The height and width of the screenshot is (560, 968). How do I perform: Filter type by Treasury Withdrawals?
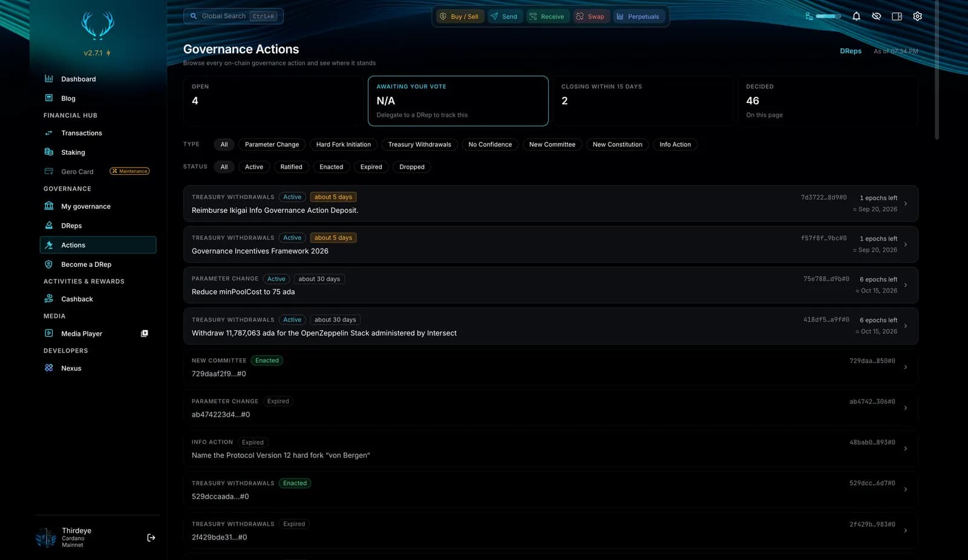click(420, 145)
